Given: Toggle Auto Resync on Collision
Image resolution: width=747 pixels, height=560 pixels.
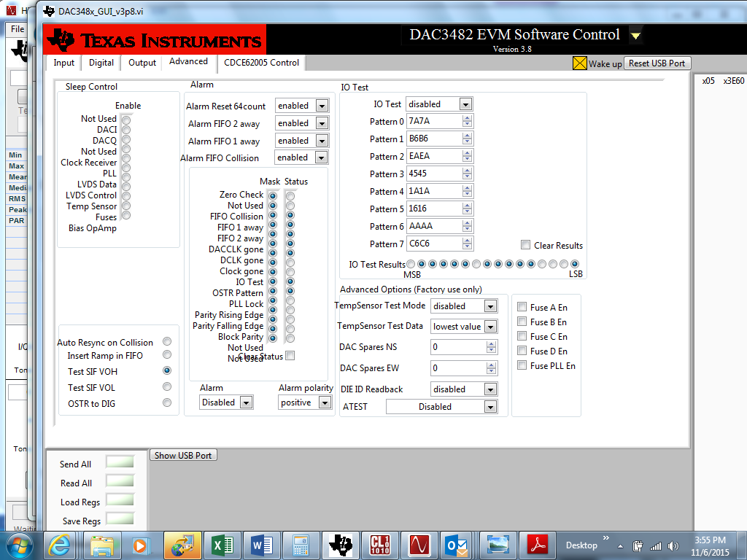Looking at the screenshot, I should [167, 341].
